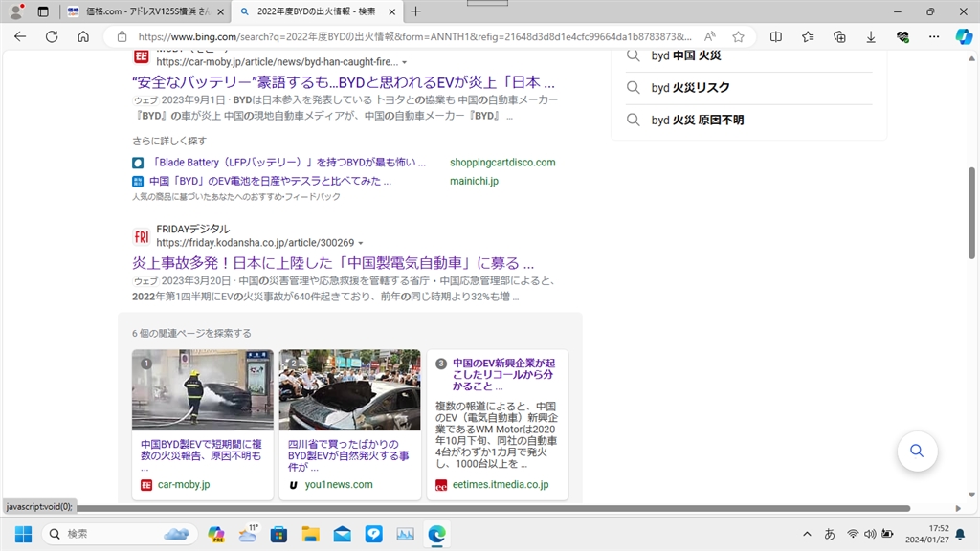Open the 中国「BYD」のEV電池 link
This screenshot has width=980, height=551.
270,181
